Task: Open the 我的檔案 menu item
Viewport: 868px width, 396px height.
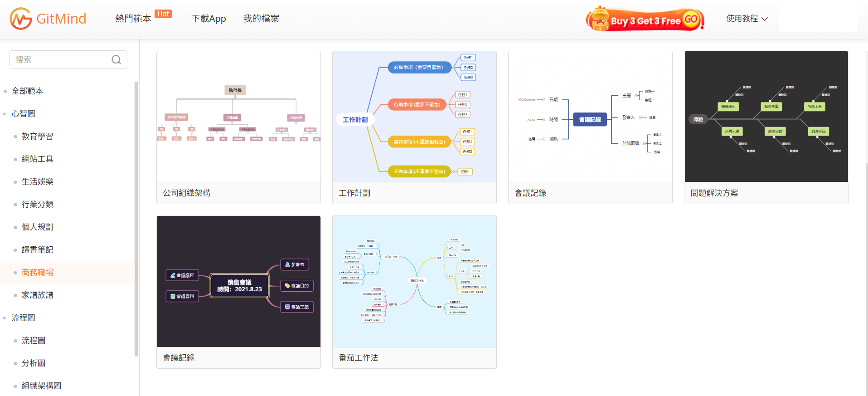Action: pyautogui.click(x=261, y=19)
